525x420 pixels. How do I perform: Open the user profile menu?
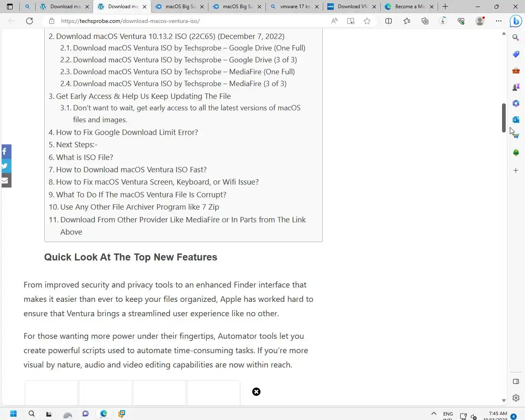pyautogui.click(x=479, y=21)
